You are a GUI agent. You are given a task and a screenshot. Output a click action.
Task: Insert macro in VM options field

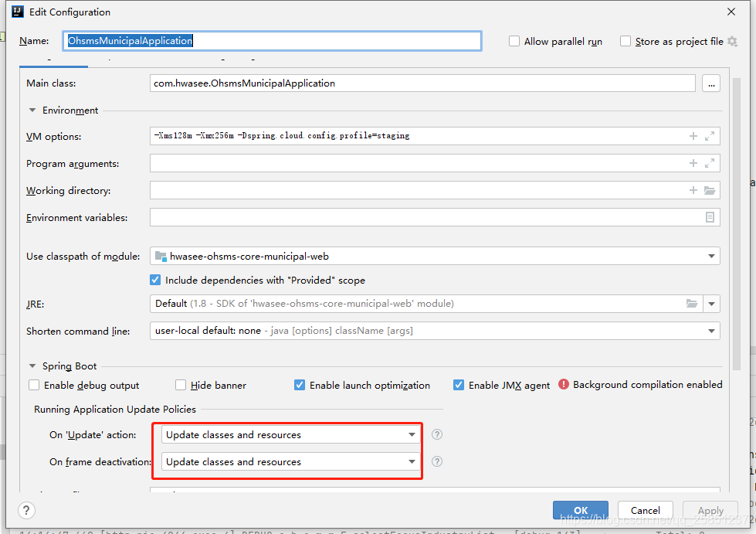(x=693, y=136)
